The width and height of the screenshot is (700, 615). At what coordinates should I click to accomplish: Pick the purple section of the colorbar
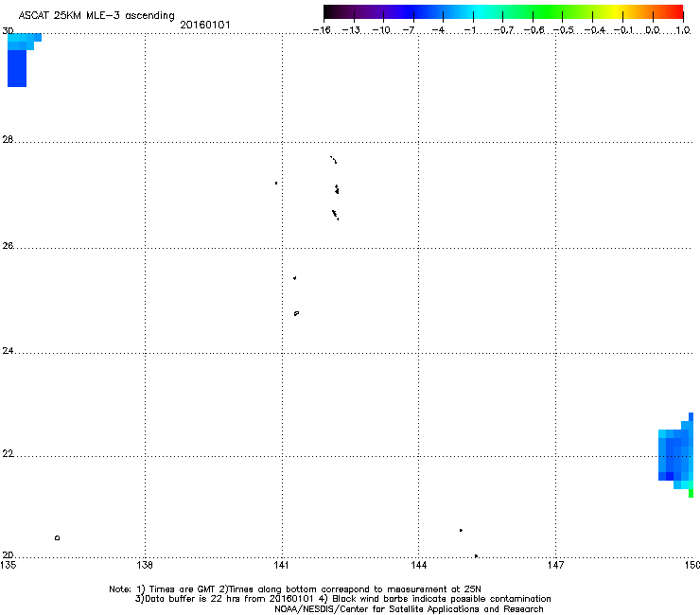point(371,12)
